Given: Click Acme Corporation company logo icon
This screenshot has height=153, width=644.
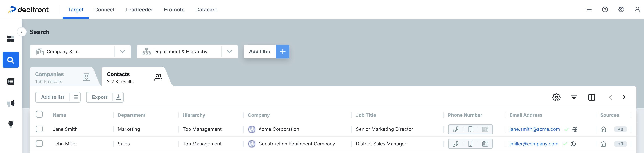Looking at the screenshot, I should [252, 129].
